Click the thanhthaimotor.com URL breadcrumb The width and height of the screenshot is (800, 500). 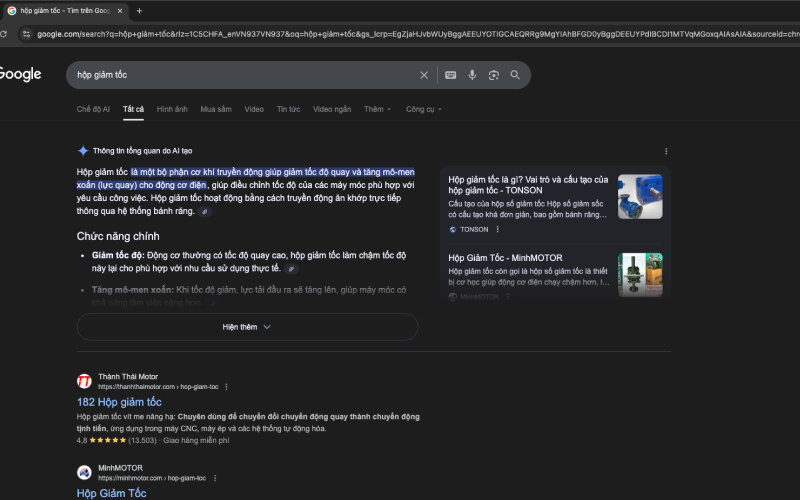click(x=158, y=387)
